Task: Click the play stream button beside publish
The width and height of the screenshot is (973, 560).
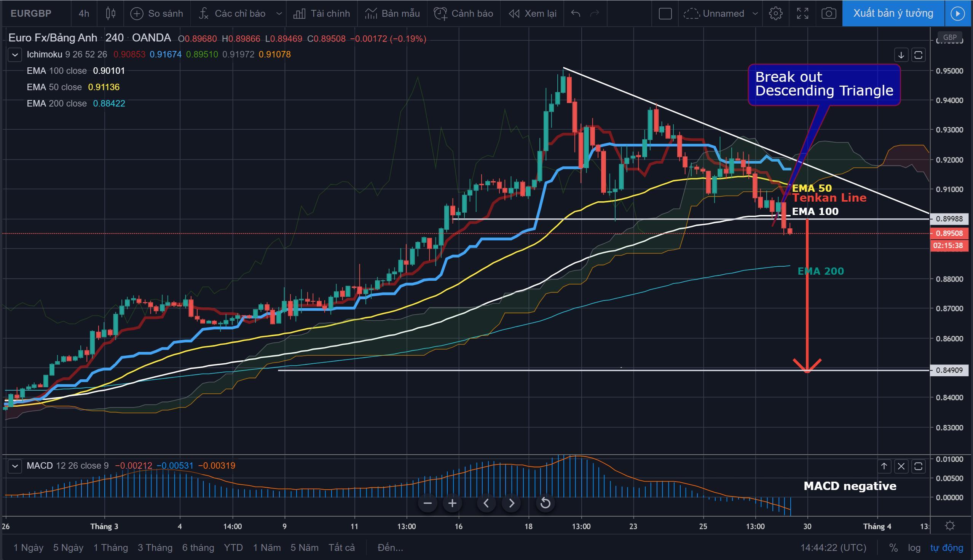Action: click(958, 13)
